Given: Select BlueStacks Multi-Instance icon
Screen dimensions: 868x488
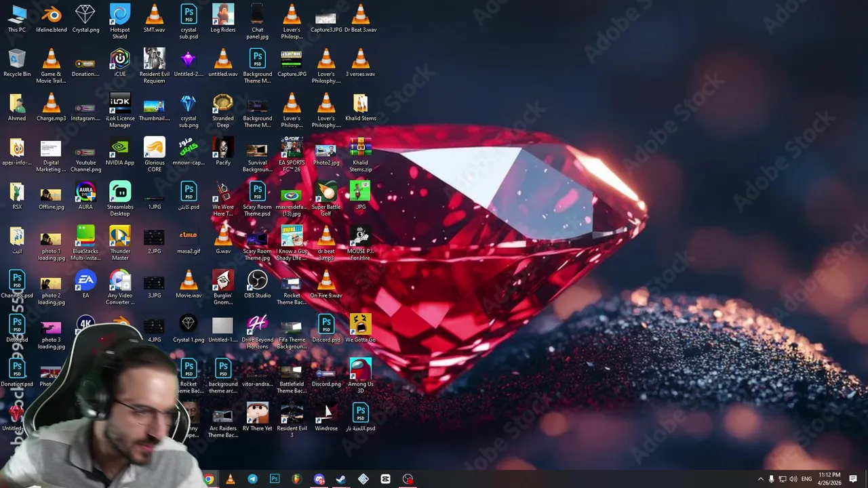Looking at the screenshot, I should [85, 243].
